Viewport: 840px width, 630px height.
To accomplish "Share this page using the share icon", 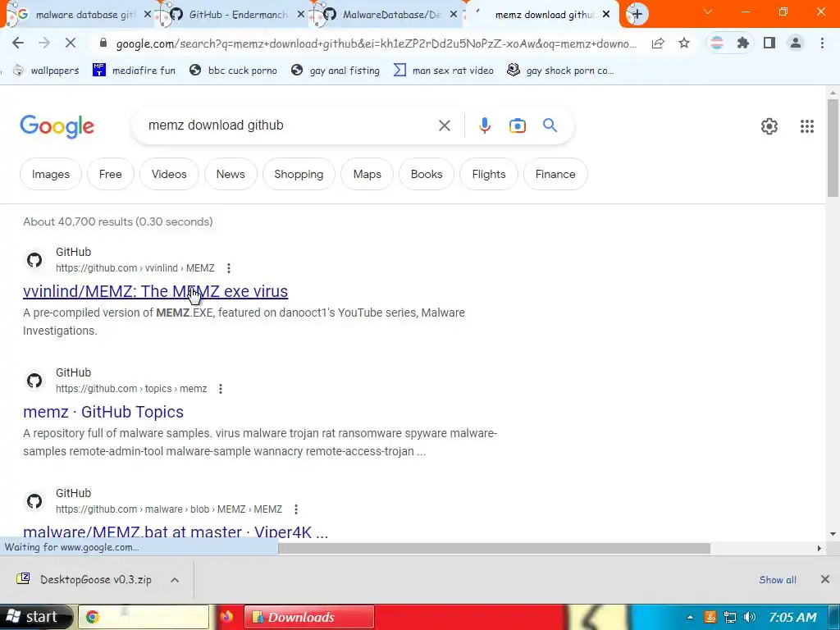I will coord(658,43).
